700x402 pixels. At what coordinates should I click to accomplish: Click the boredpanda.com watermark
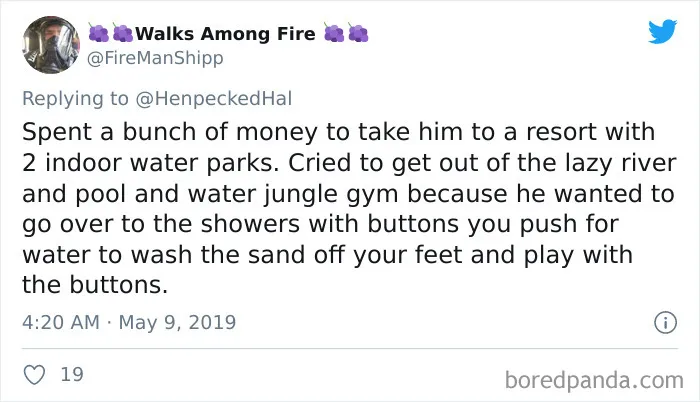[594, 381]
